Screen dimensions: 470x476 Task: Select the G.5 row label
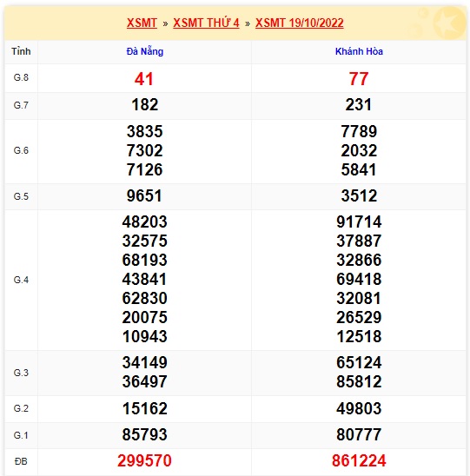point(21,196)
